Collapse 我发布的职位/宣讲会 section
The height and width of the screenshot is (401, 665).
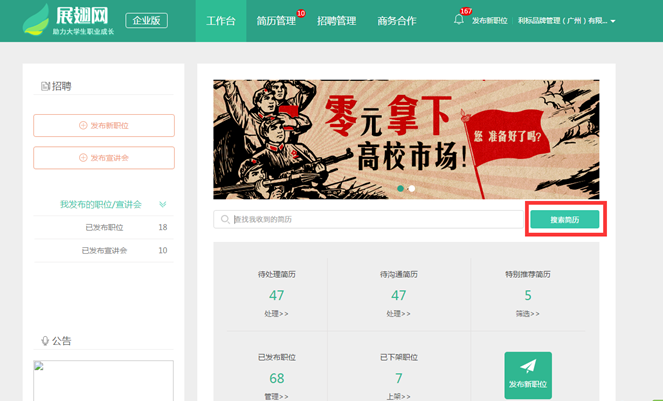(x=162, y=204)
